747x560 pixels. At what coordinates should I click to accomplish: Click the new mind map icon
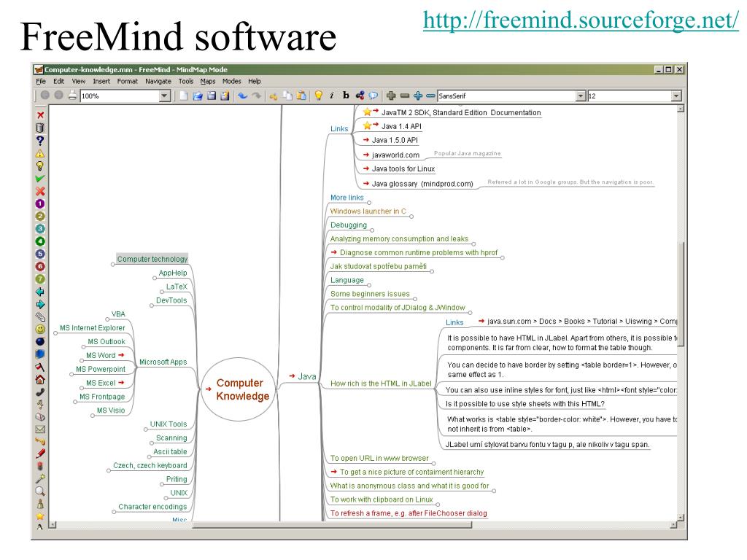click(x=184, y=96)
